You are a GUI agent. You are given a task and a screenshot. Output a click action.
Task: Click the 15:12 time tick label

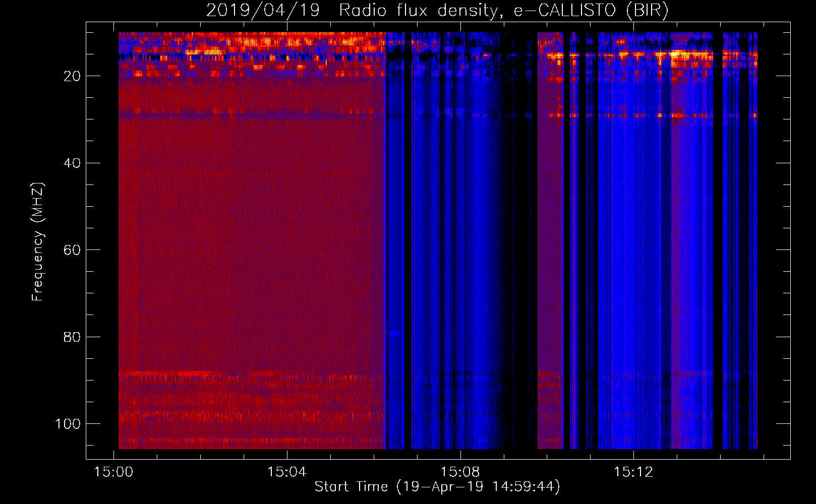coord(633,472)
